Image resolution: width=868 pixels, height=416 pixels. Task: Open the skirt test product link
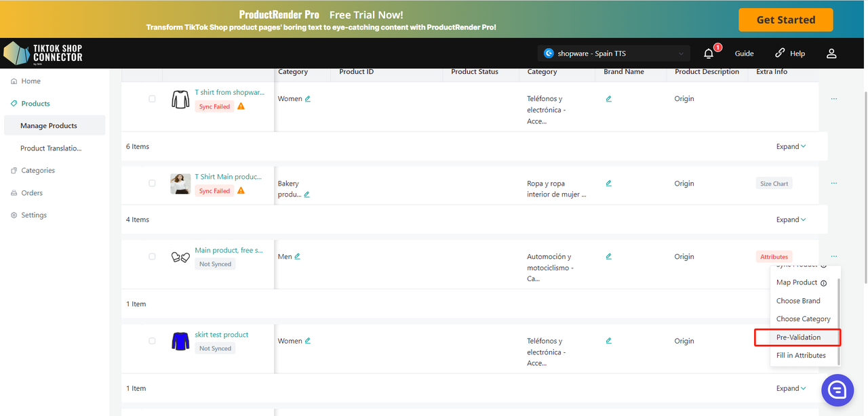pyautogui.click(x=222, y=335)
